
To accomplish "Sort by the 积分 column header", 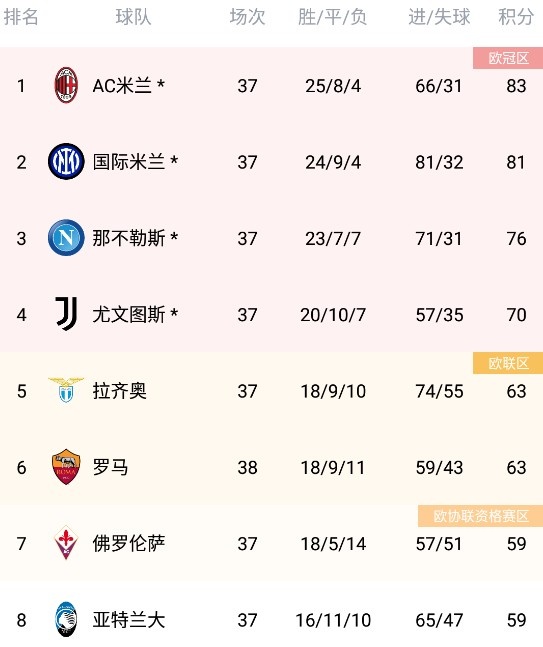I will click(x=516, y=17).
